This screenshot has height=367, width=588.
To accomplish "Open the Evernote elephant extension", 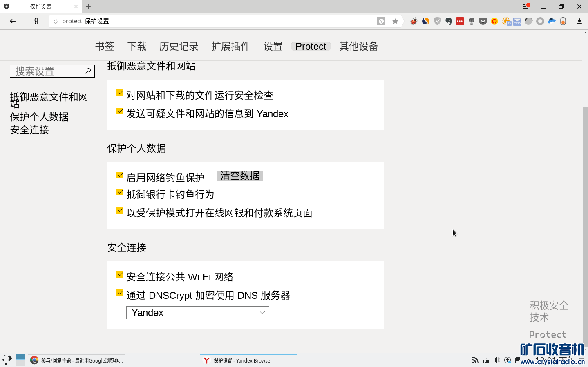I will click(x=449, y=21).
